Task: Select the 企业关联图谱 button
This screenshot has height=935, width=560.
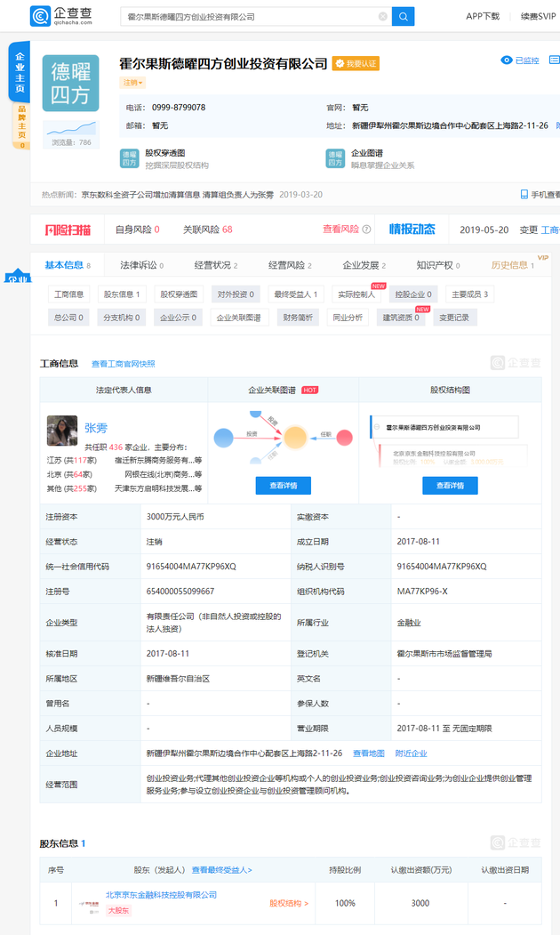Action: (239, 318)
